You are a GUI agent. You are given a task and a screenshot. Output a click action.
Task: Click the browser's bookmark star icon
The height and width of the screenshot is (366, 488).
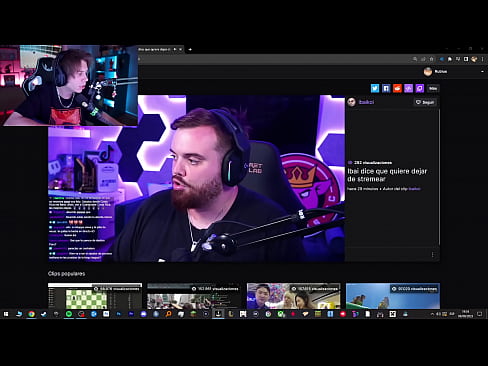coord(431,59)
